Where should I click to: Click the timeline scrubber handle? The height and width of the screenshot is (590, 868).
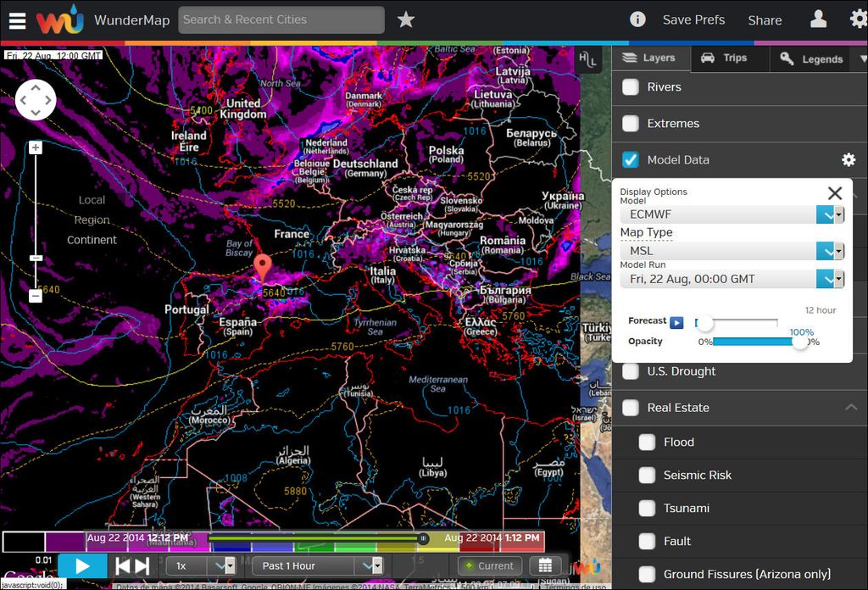tap(423, 538)
